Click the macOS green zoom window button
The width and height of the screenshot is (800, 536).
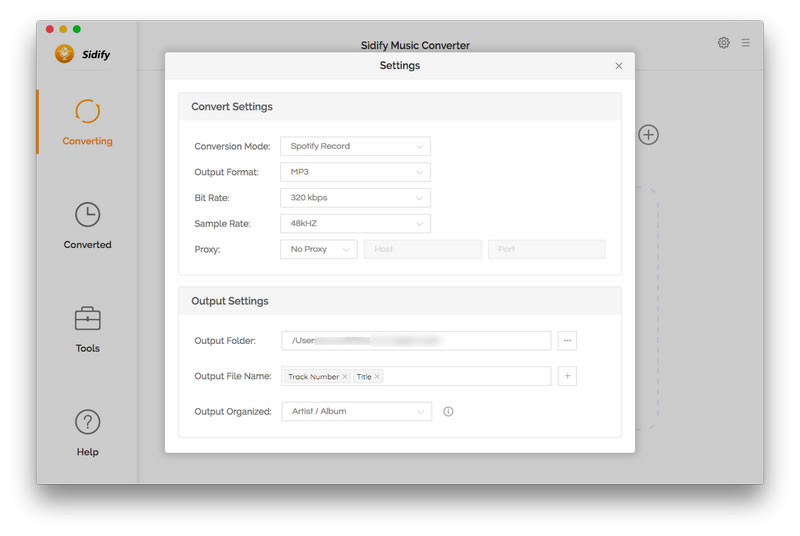pyautogui.click(x=77, y=29)
